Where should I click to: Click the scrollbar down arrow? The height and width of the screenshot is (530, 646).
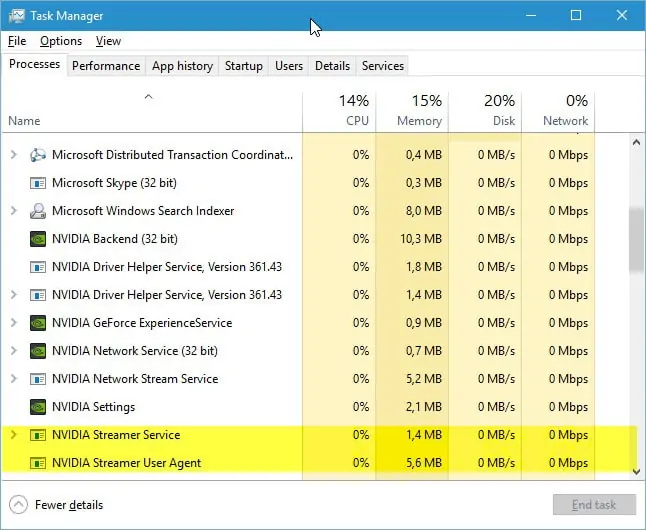637,471
